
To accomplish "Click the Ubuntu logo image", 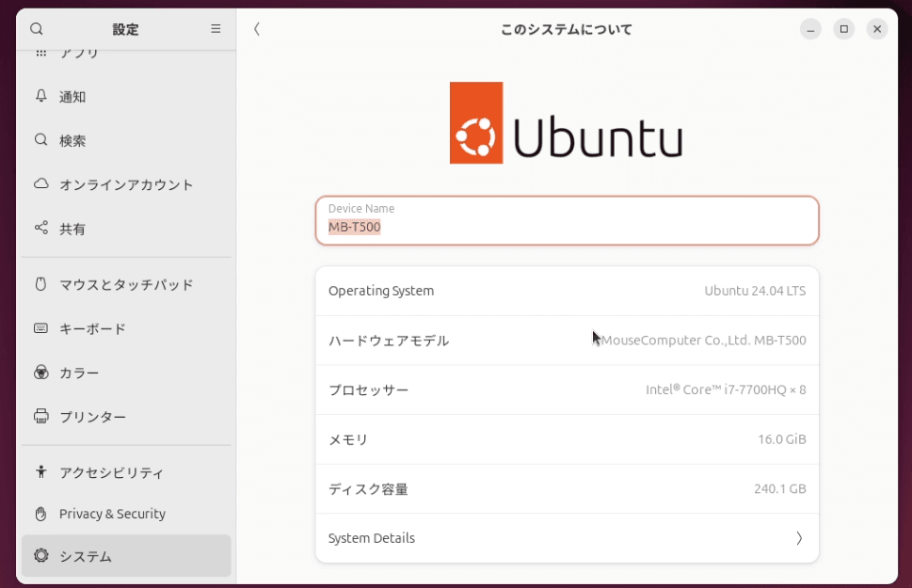I will 566,123.
